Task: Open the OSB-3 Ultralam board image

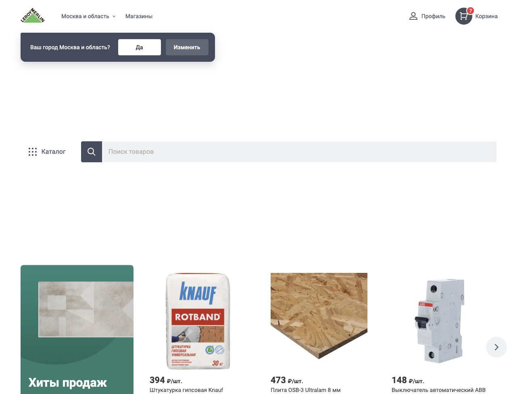Action: (319, 316)
